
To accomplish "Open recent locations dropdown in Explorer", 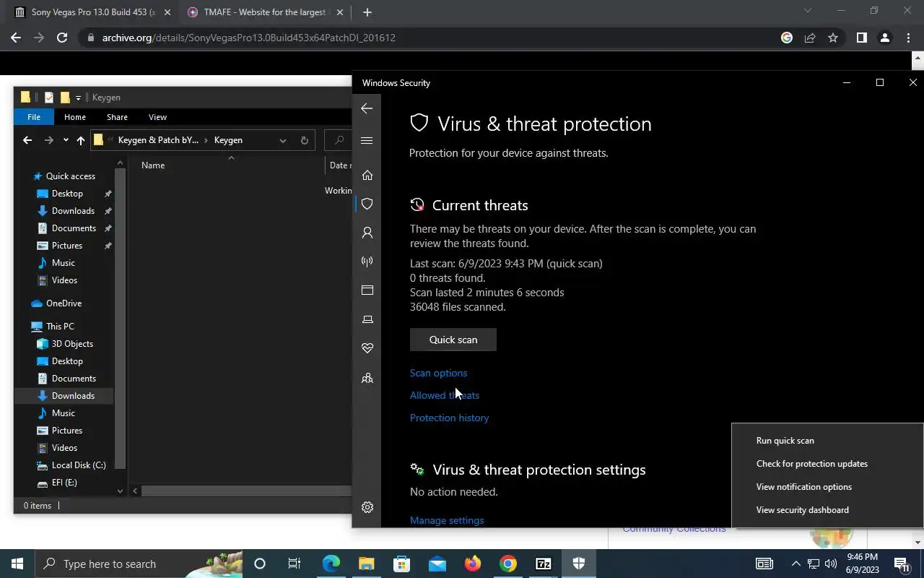I will (66, 140).
